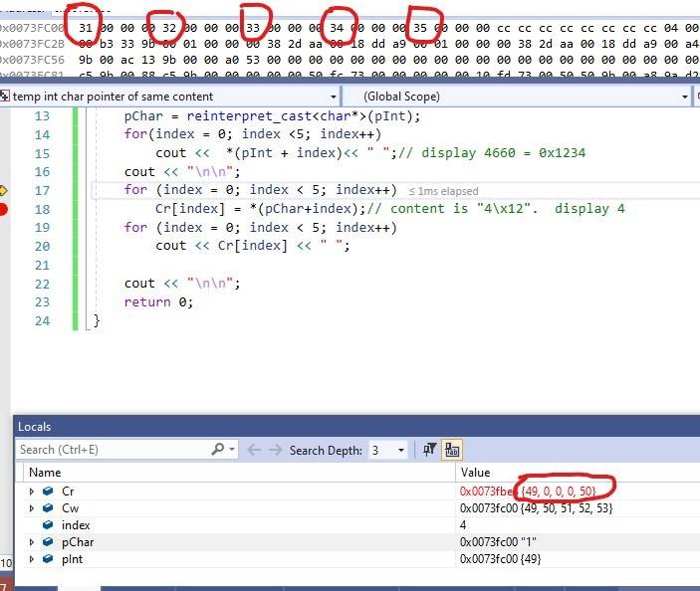Expand the pChar variable in Locals
Viewport: 700px width, 591px height.
[31, 542]
